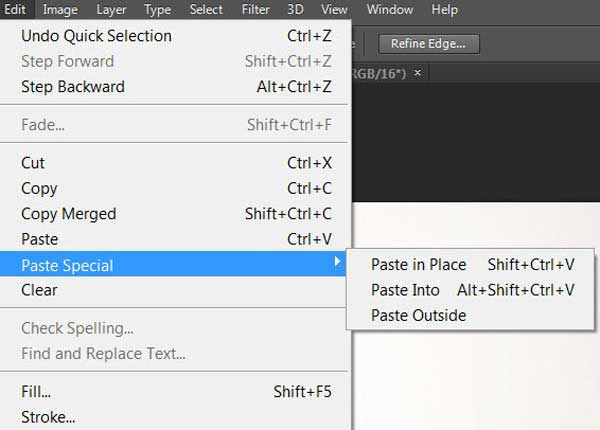Open the Filter menu

tap(255, 10)
